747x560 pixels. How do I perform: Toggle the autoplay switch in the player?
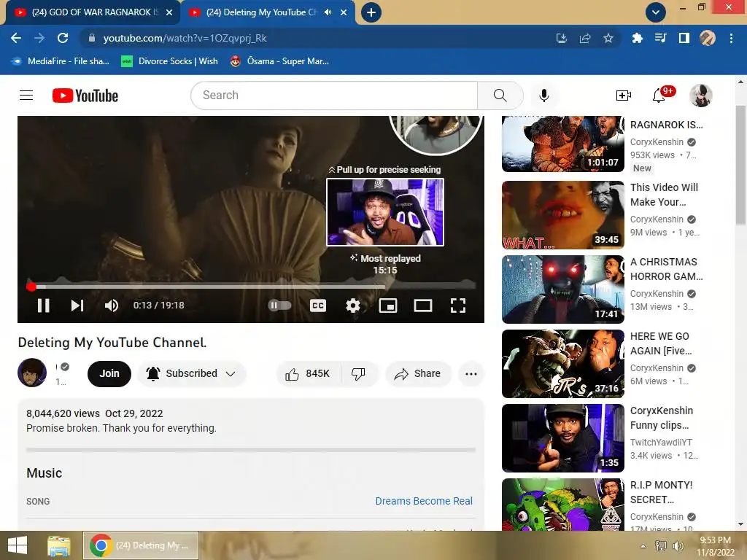coord(279,306)
